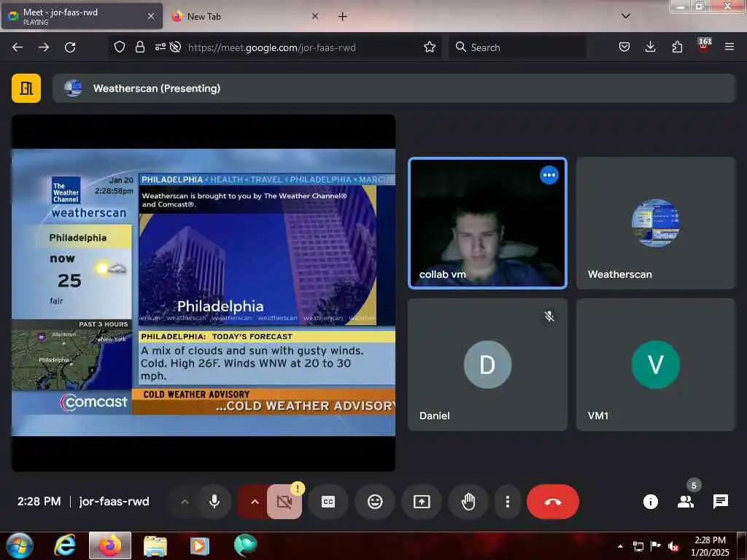Show the people panel with 5 participants
747x560 pixels.
point(686,502)
